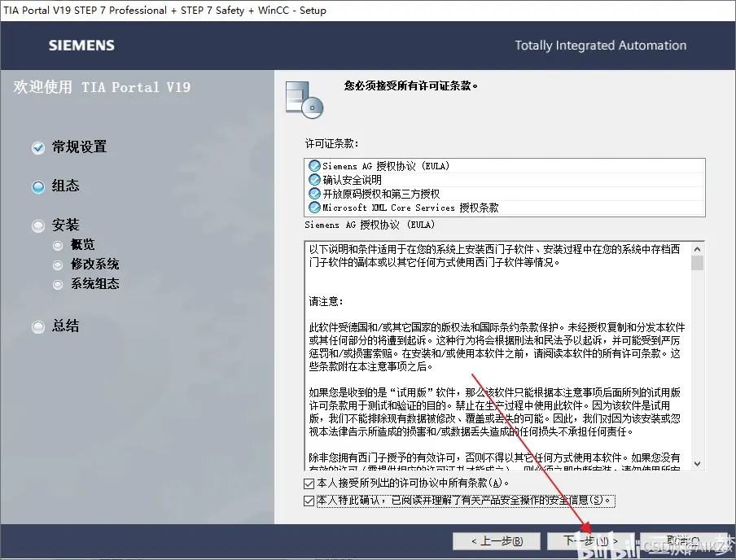Image resolution: width=736 pixels, height=560 pixels.
Task: Toggle the 本人特此确认 safety information checkbox
Action: pos(309,501)
